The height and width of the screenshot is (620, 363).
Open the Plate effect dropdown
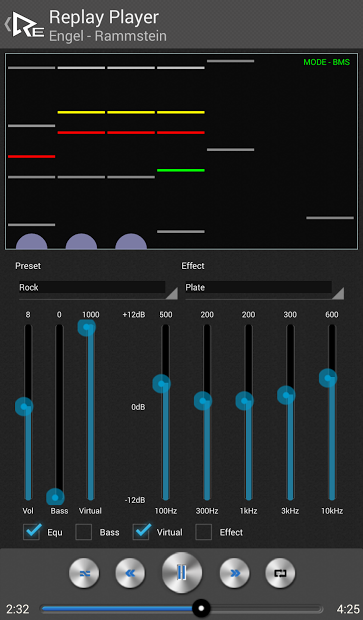[x=264, y=289]
